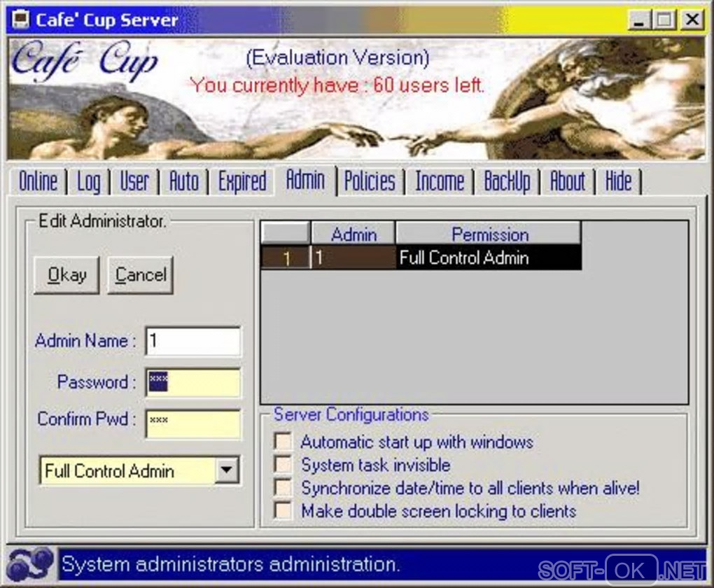Open the Log tab
This screenshot has width=714, height=588.
click(x=88, y=182)
